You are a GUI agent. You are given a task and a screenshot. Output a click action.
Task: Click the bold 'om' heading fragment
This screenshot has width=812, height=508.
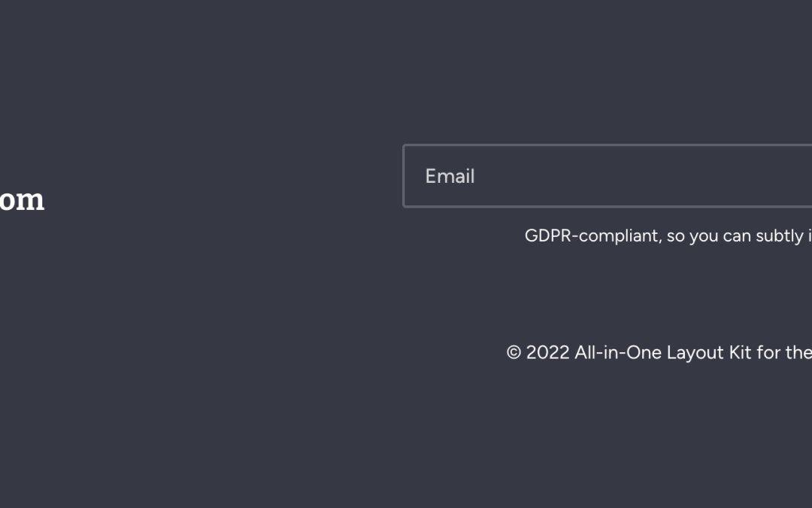click(x=23, y=200)
